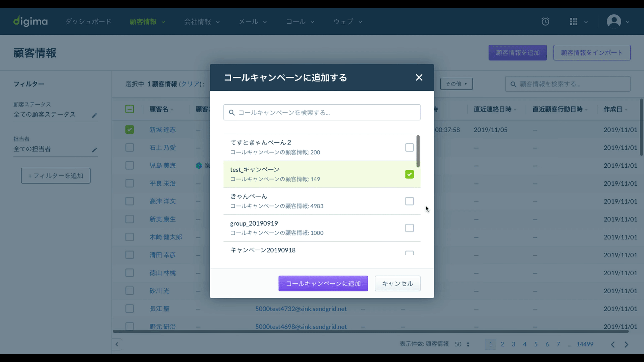Focus the 顧客情報を検索する search field
644x362 pixels.
click(x=568, y=84)
